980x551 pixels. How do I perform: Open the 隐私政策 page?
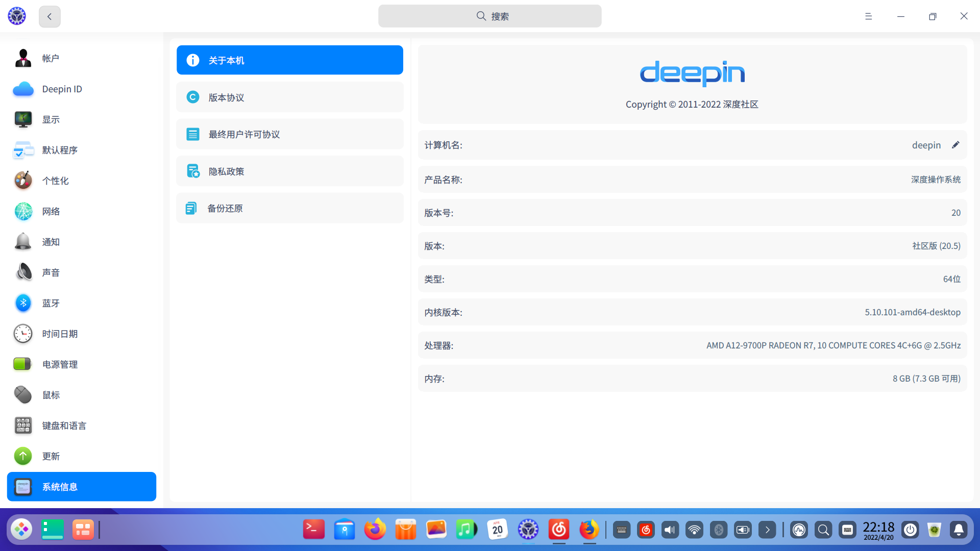[x=289, y=171]
